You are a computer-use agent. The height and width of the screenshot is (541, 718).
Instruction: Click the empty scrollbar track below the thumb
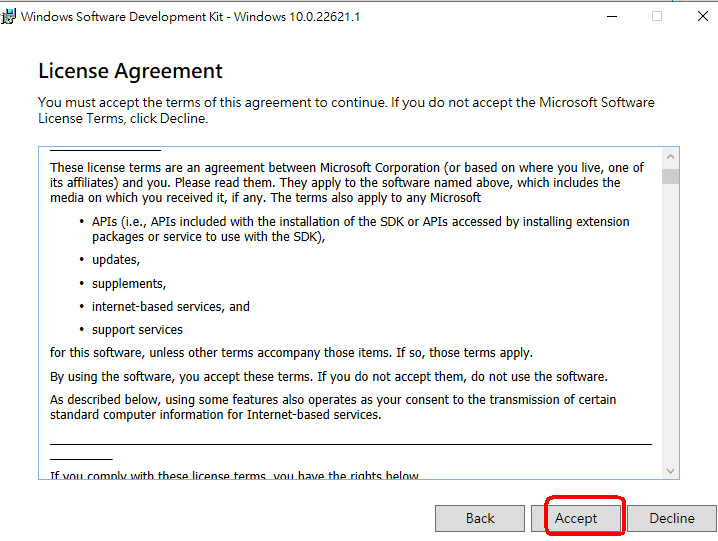670,323
